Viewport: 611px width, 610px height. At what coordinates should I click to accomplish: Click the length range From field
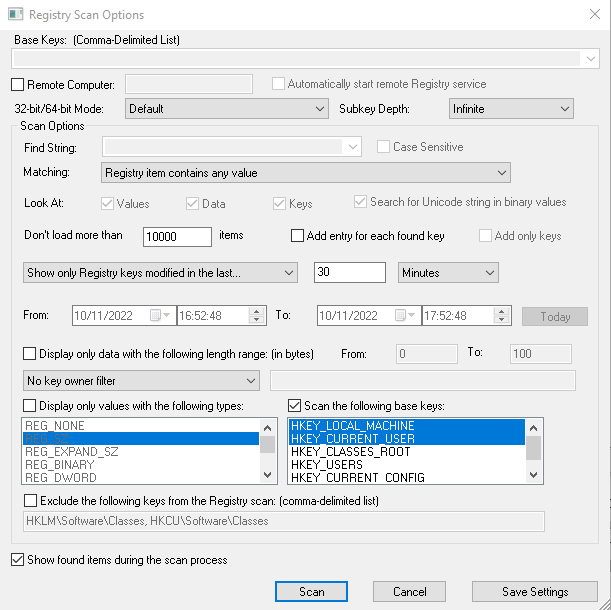(427, 354)
